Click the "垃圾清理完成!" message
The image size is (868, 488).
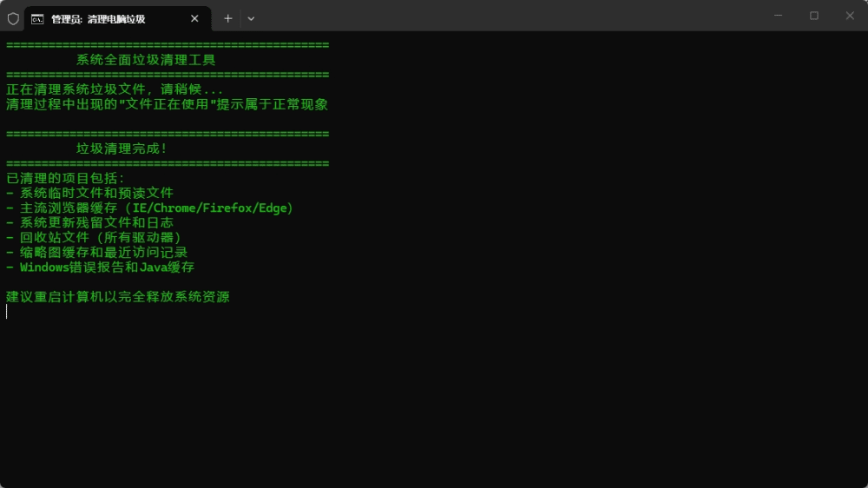point(122,148)
